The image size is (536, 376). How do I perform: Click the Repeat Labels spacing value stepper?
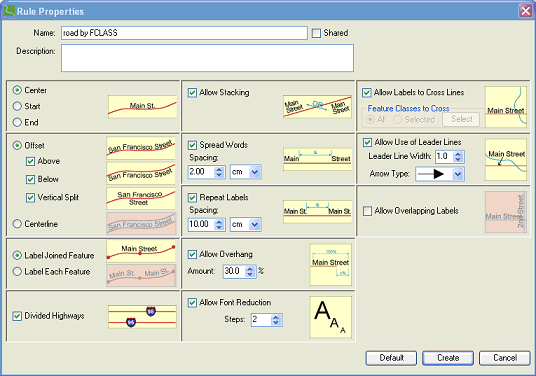219,225
